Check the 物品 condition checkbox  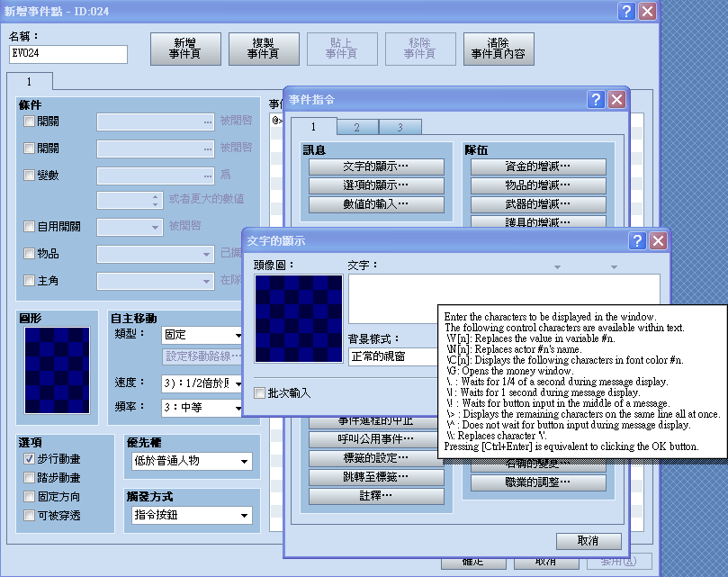tap(29, 253)
